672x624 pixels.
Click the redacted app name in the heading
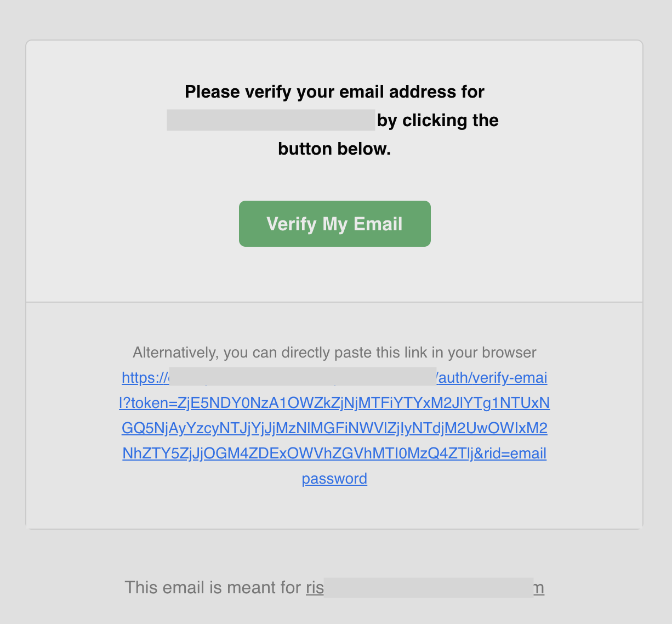[271, 120]
